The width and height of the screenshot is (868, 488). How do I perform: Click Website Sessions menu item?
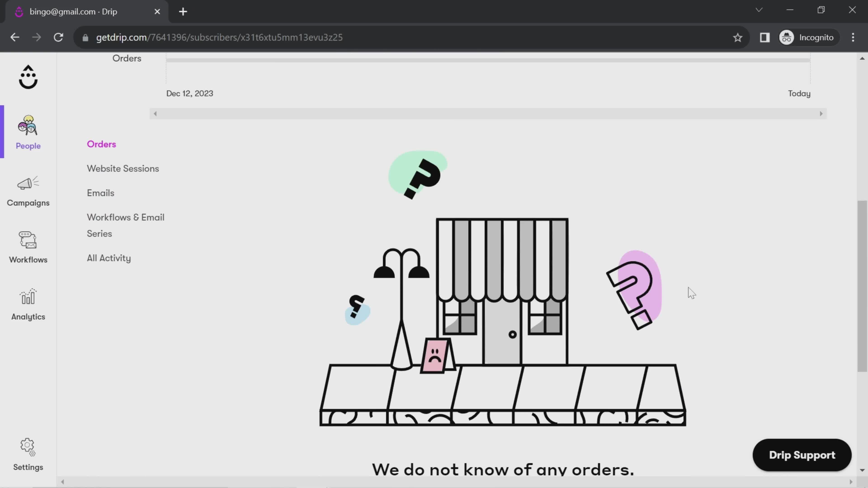[123, 168]
